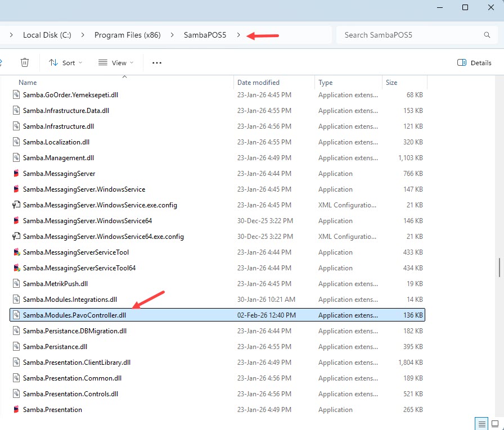Viewport: 504px width, 430px height.
Task: Click the Samba.MessagingServer application icon
Action: [16, 174]
